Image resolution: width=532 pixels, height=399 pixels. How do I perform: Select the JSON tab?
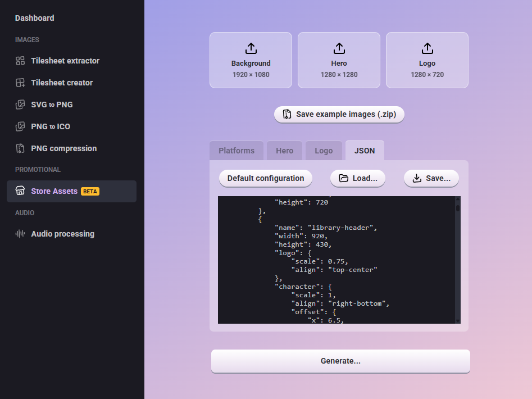365,151
